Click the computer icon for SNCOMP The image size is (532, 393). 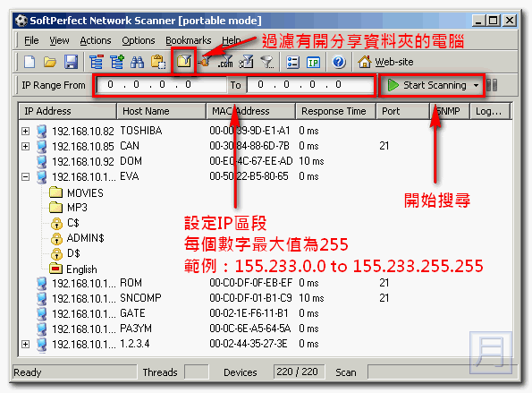click(x=42, y=299)
